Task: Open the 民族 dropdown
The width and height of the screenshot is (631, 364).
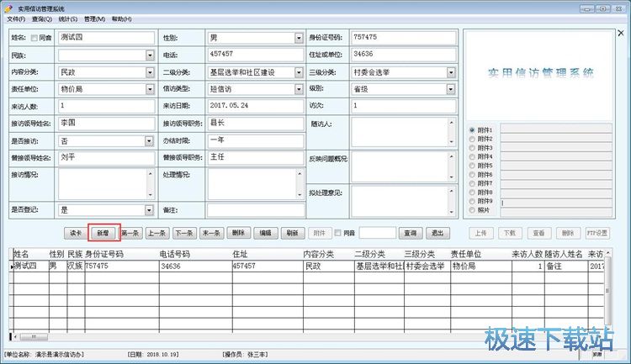Action: 150,55
